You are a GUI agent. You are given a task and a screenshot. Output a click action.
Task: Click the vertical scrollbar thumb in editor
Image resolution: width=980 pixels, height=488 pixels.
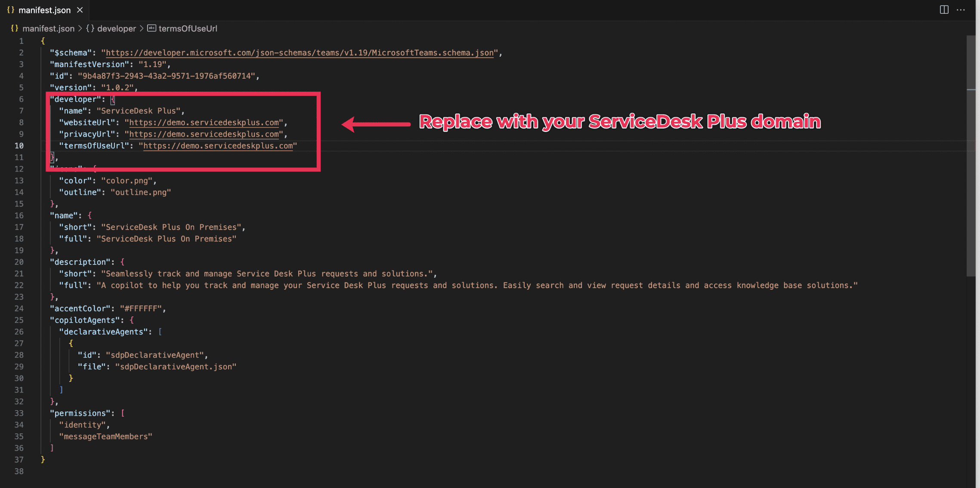971,156
